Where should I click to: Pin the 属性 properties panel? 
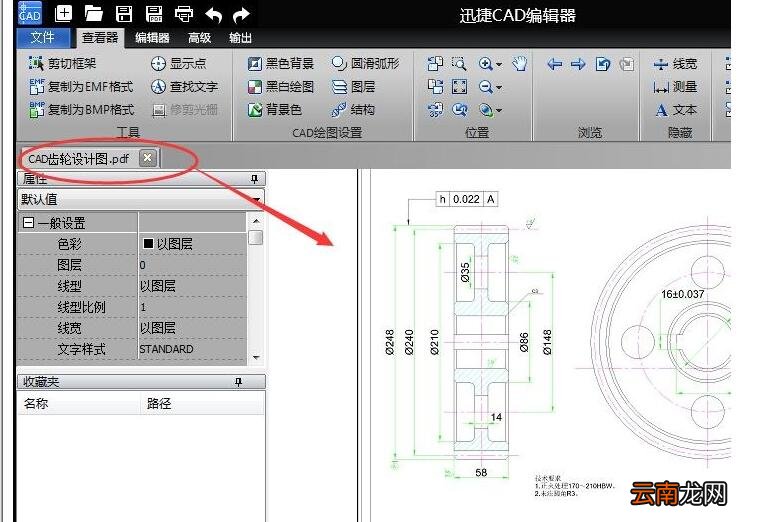coord(254,179)
